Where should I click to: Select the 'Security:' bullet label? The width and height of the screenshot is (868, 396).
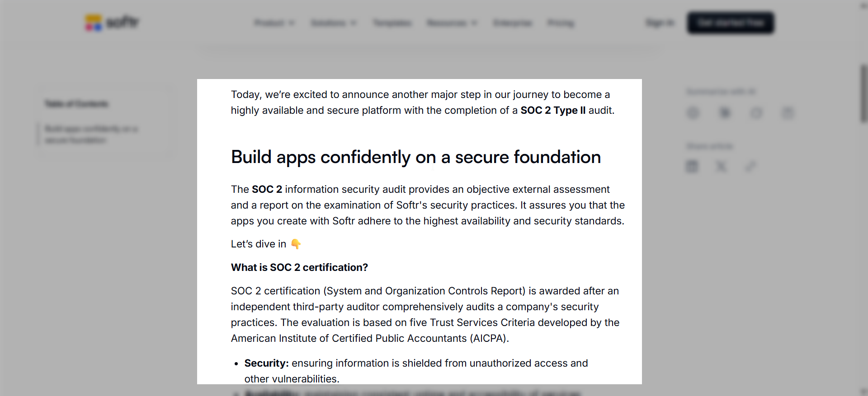coord(267,363)
